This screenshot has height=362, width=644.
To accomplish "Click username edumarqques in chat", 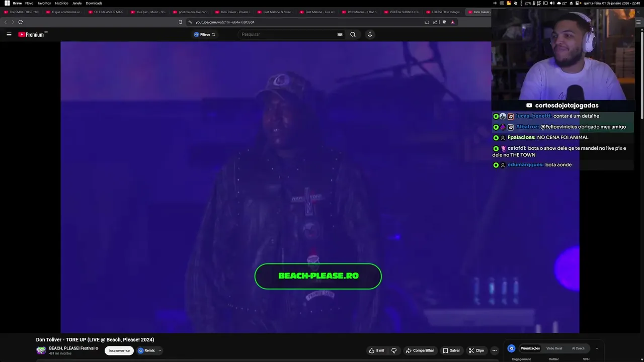I will pos(525,165).
